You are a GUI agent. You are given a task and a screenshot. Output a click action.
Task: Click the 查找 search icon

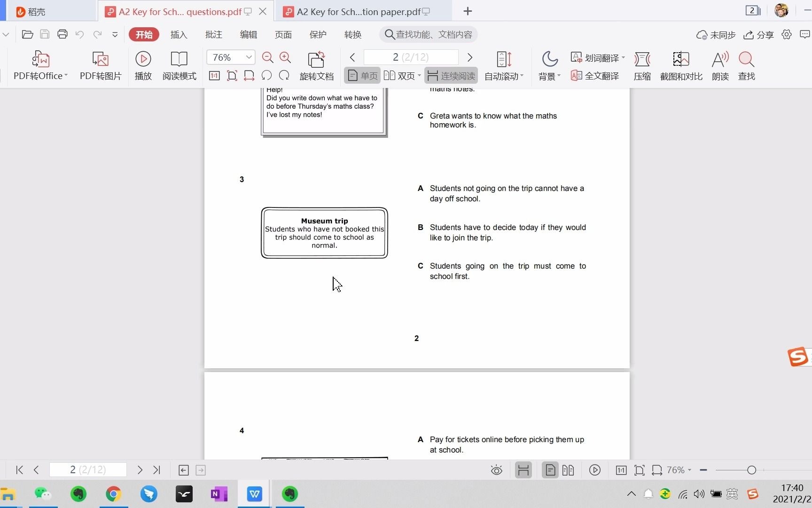tap(746, 59)
